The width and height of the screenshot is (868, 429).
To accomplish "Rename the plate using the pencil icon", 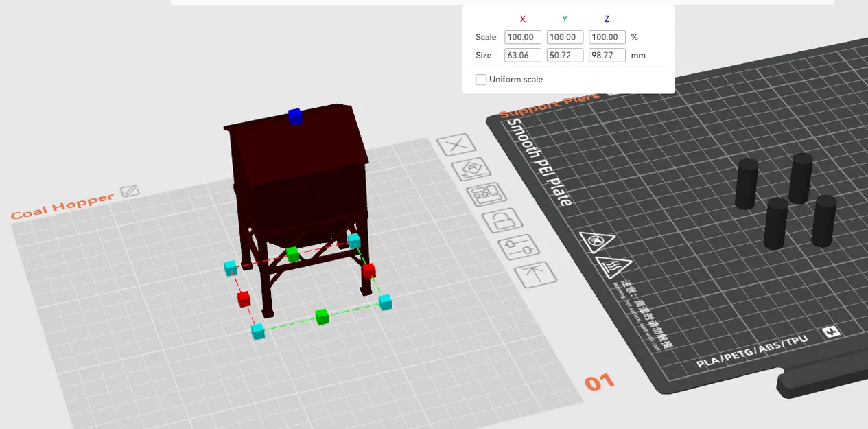I will click(130, 190).
